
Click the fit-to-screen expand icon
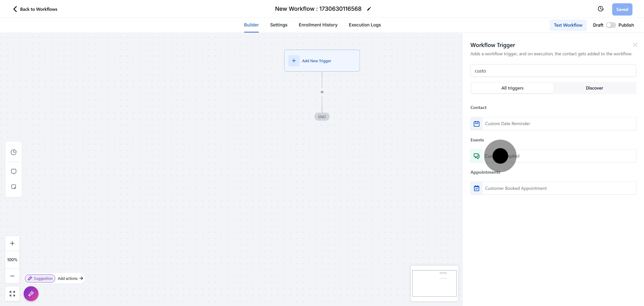coord(12,293)
